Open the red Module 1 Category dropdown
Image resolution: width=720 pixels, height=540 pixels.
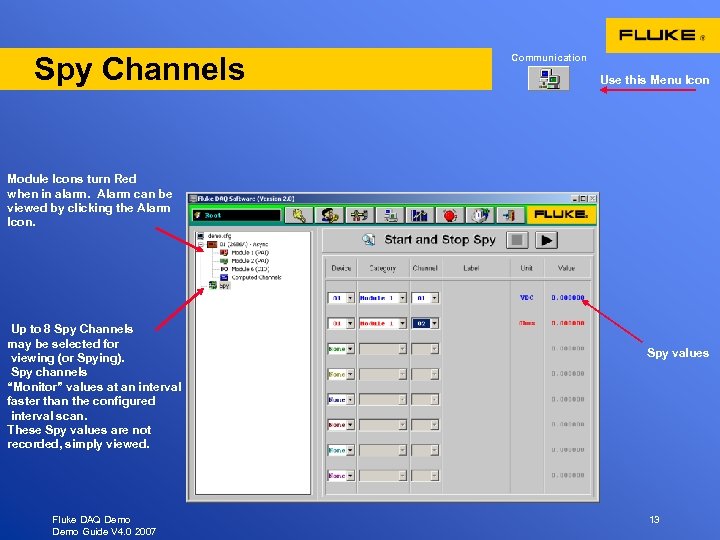tap(402, 323)
